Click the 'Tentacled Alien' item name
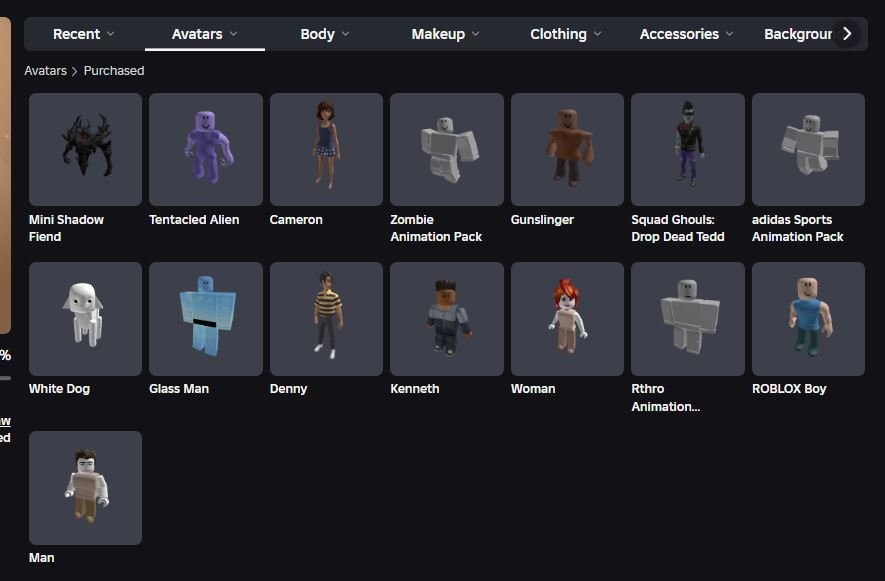The width and height of the screenshot is (885, 581). pos(194,220)
